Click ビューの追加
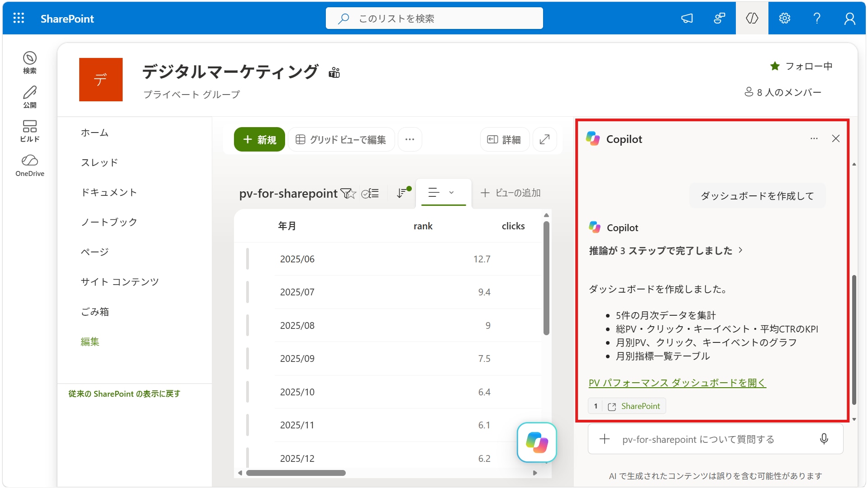 point(510,193)
